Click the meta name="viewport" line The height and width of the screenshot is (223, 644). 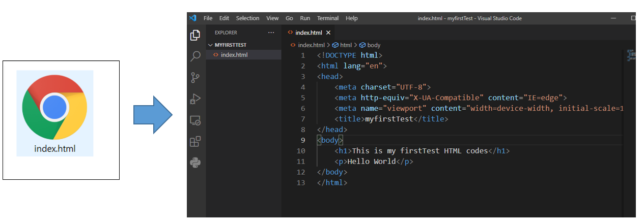479,108
